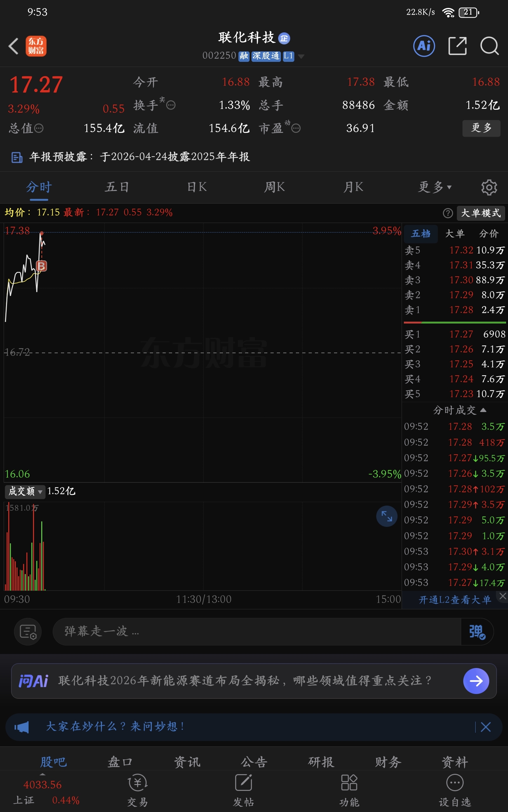The width and height of the screenshot is (508, 812).
Task: Open the 股吧 bottom tab
Action: coord(53,762)
